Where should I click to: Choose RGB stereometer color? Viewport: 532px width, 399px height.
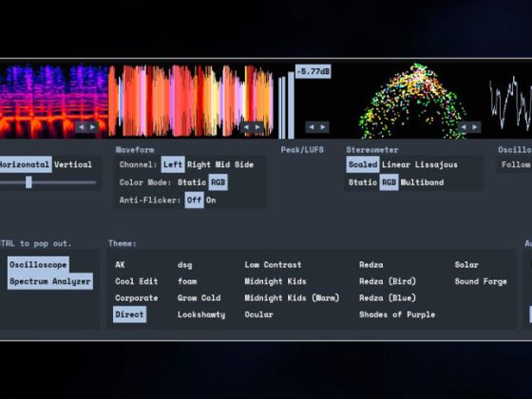[389, 182]
